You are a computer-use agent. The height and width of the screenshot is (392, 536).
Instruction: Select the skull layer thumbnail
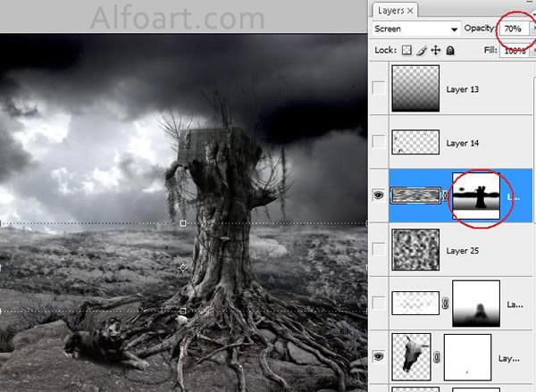[411, 357]
